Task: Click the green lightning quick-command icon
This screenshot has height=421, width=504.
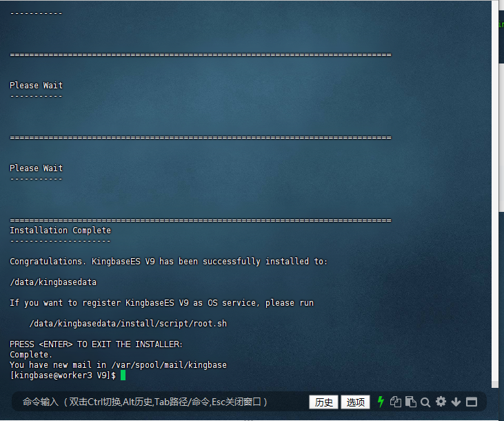Action: (381, 402)
